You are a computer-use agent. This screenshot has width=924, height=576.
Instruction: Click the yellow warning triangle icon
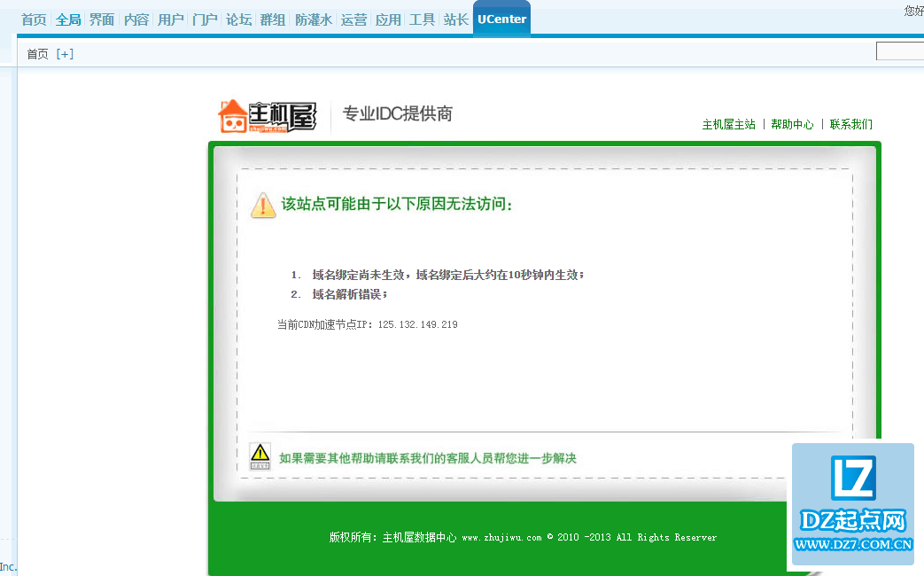click(263, 204)
